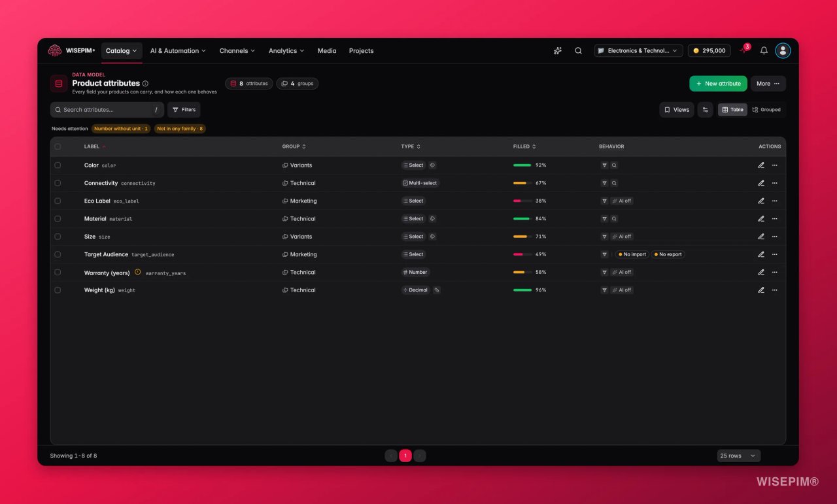Go to Projects section
Screen dimensions: 837x504
click(x=361, y=51)
